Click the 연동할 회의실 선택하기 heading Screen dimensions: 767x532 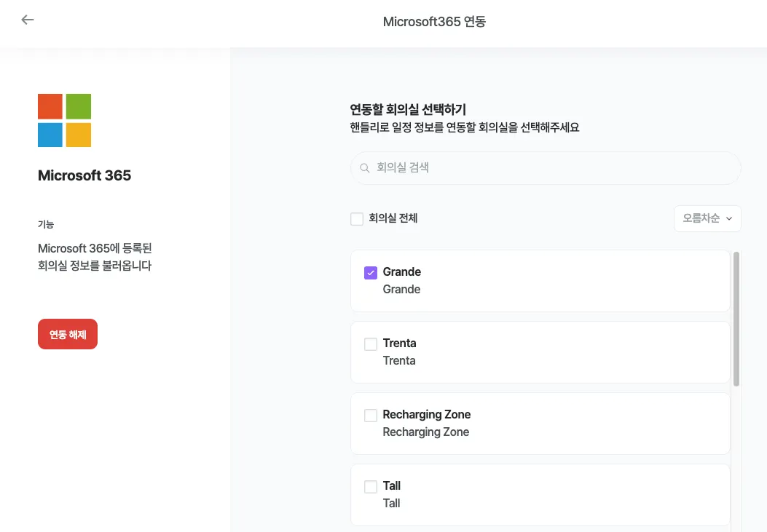408,110
